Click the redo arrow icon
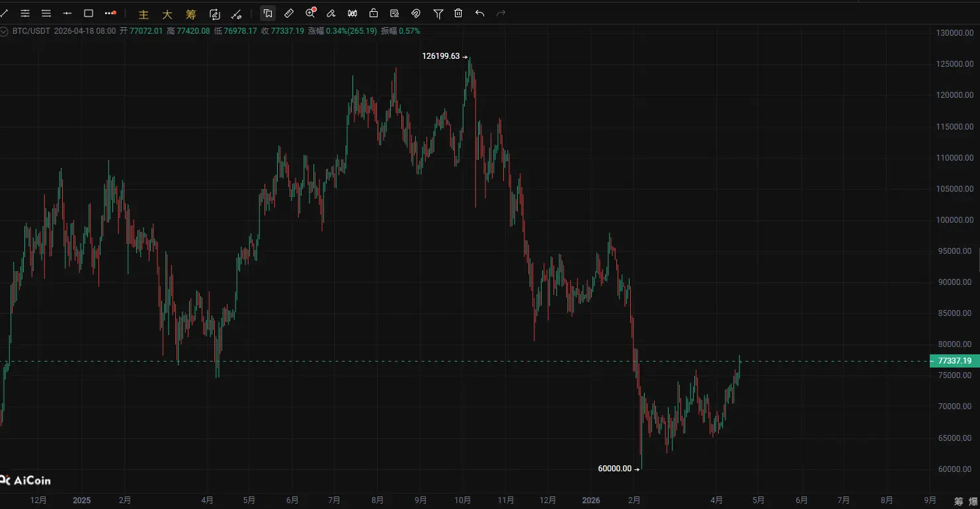 [x=501, y=13]
